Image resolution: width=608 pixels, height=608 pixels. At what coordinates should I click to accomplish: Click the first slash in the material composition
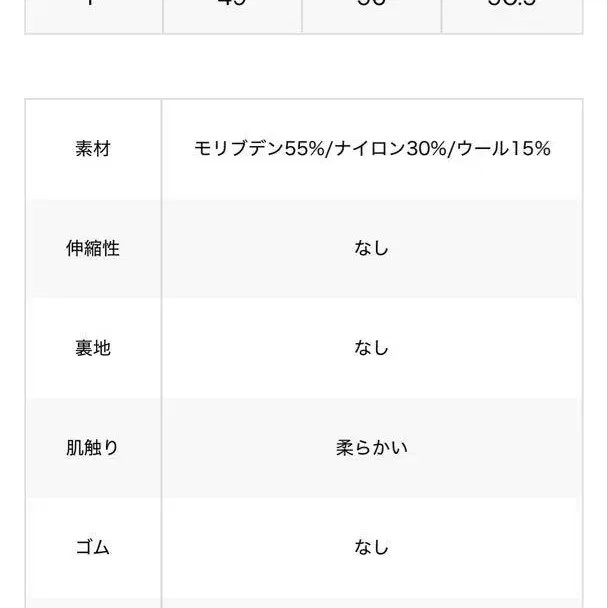(x=328, y=149)
